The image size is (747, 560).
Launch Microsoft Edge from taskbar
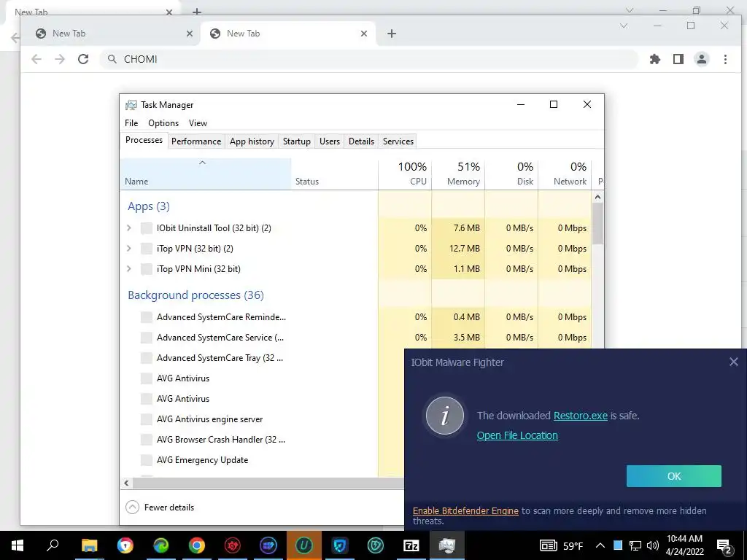click(160, 545)
